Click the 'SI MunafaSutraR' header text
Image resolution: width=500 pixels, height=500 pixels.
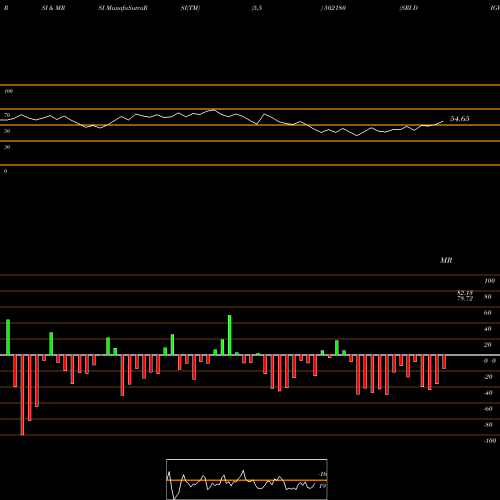click(x=123, y=8)
